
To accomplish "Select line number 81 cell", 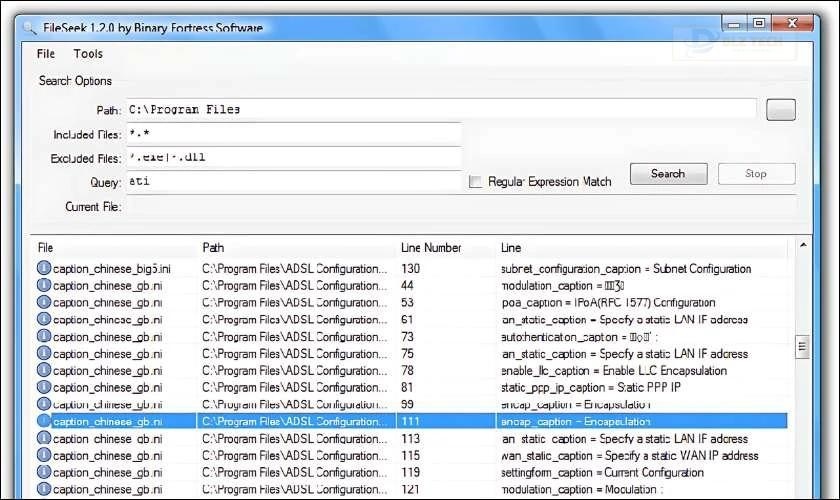I will 407,387.
